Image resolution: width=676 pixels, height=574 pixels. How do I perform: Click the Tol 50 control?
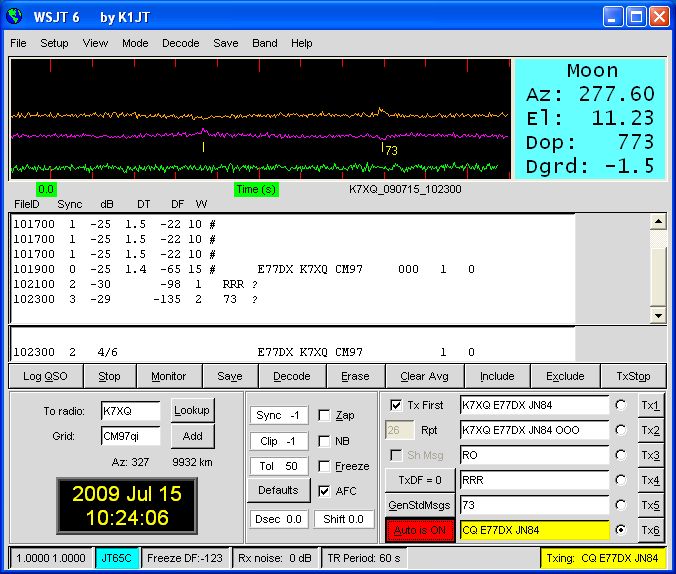(279, 466)
